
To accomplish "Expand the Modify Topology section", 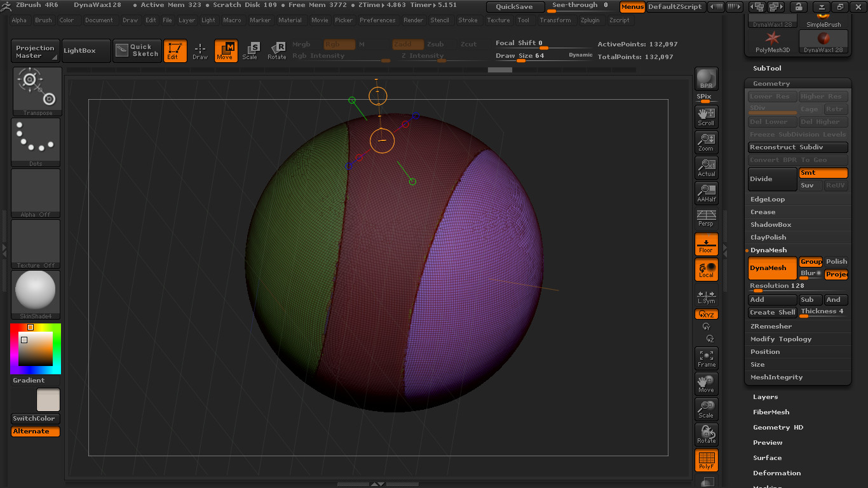I will coord(781,339).
